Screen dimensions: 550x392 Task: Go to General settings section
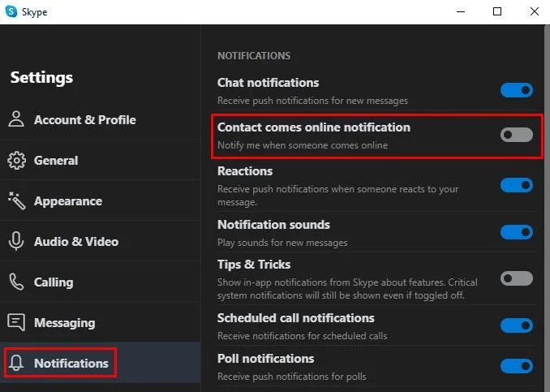click(x=101, y=161)
